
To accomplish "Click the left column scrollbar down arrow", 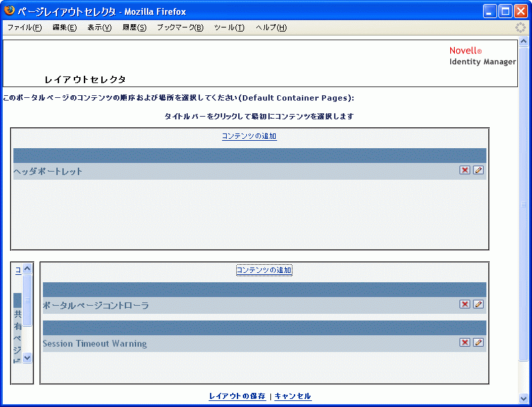I will click(27, 357).
